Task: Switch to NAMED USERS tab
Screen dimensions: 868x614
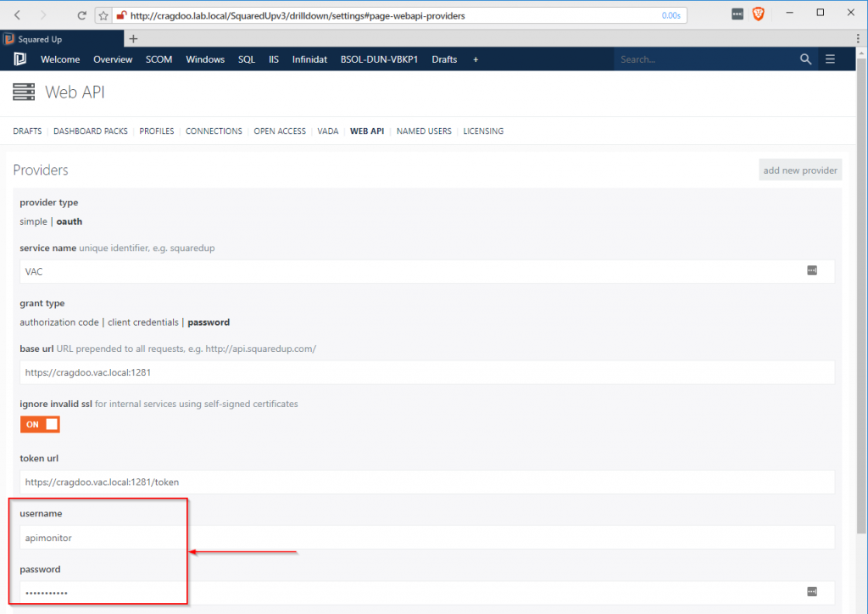Action: 424,131
